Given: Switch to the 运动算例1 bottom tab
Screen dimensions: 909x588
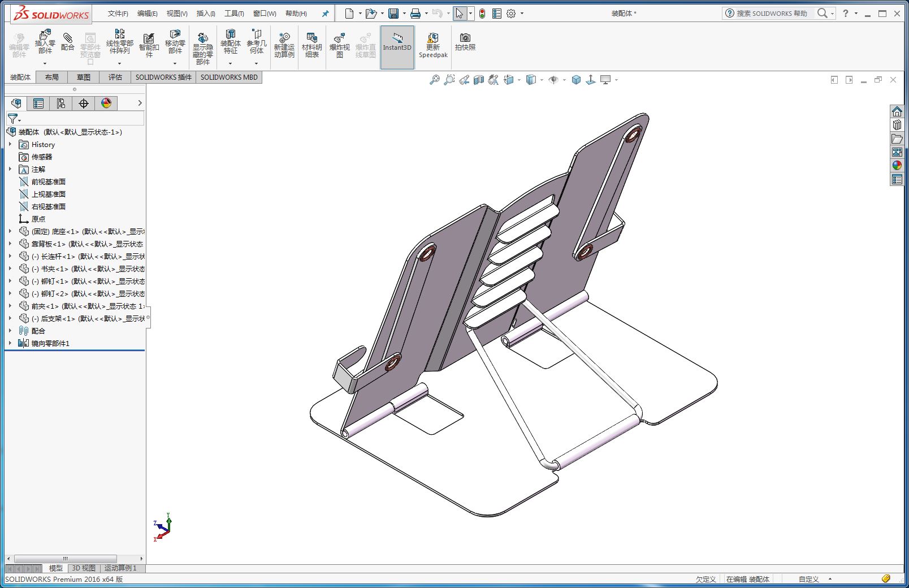Looking at the screenshot, I should coord(120,568).
